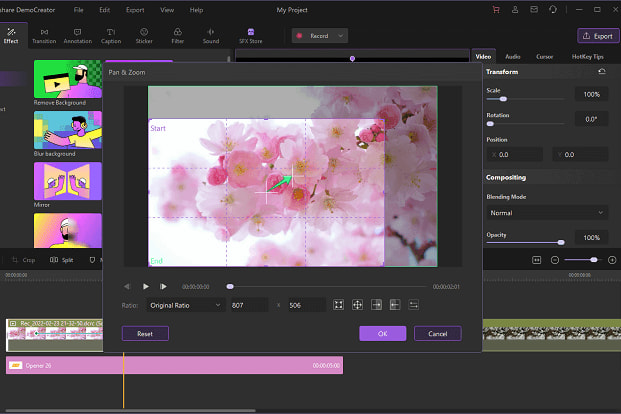Open the Filter effects panel
Screen dimensions: 621x414
click(x=177, y=36)
